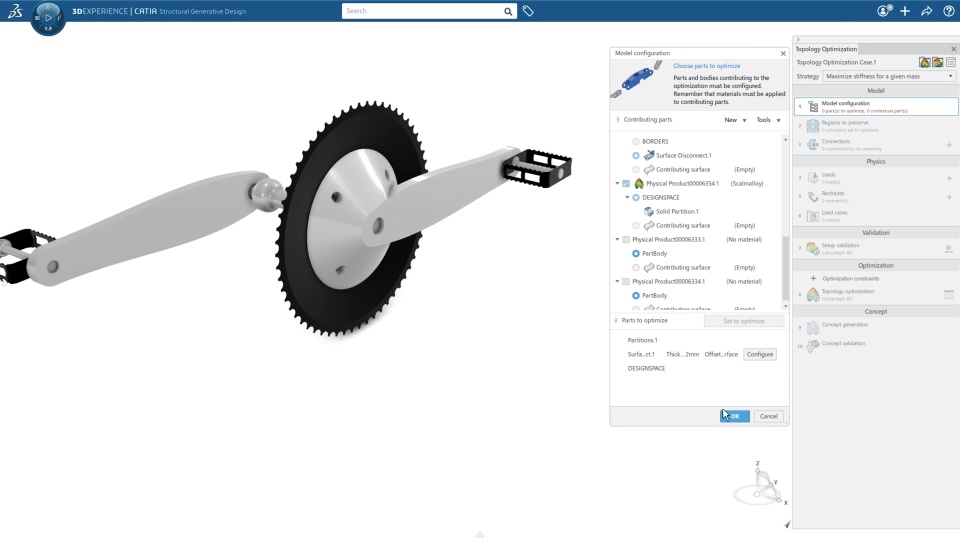The height and width of the screenshot is (540, 960).
Task: Click the search magnifier icon
Action: tap(508, 11)
